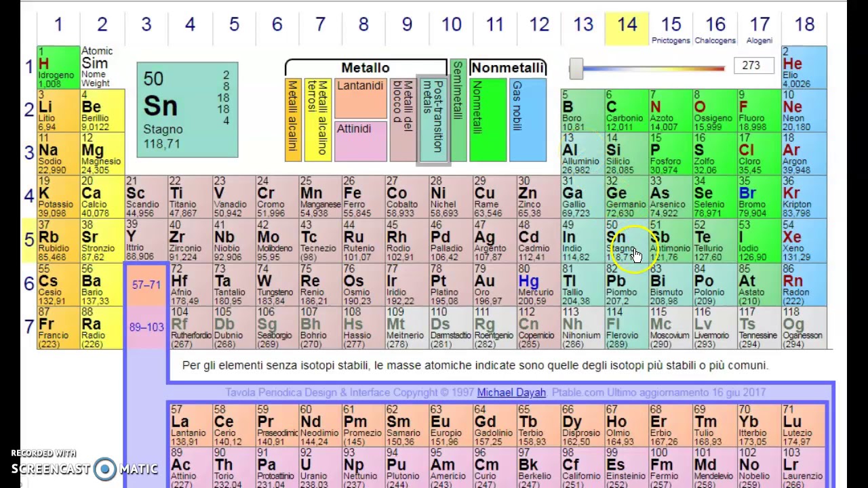The image size is (868, 488).
Task: Select the Oro (Au) element cell
Action: [495, 285]
